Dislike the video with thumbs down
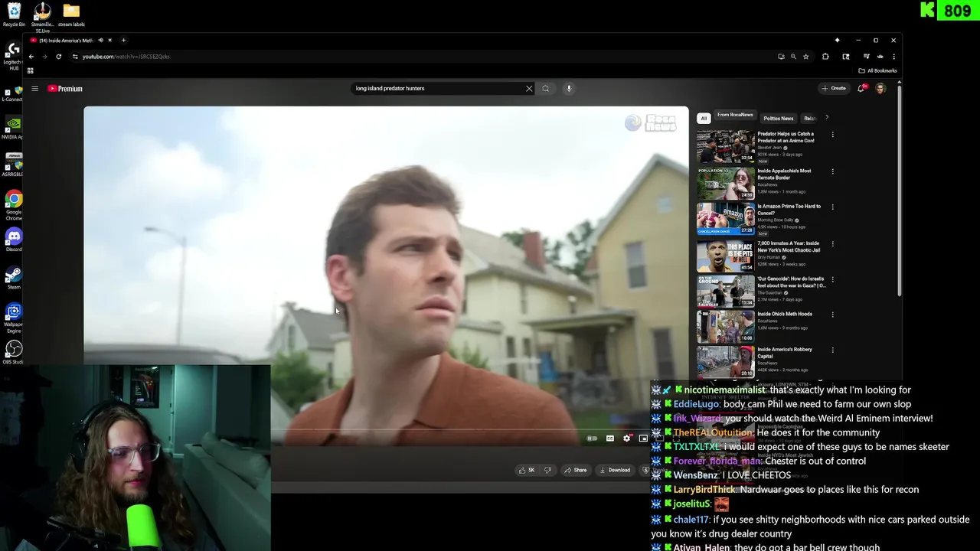The width and height of the screenshot is (980, 551). point(547,470)
